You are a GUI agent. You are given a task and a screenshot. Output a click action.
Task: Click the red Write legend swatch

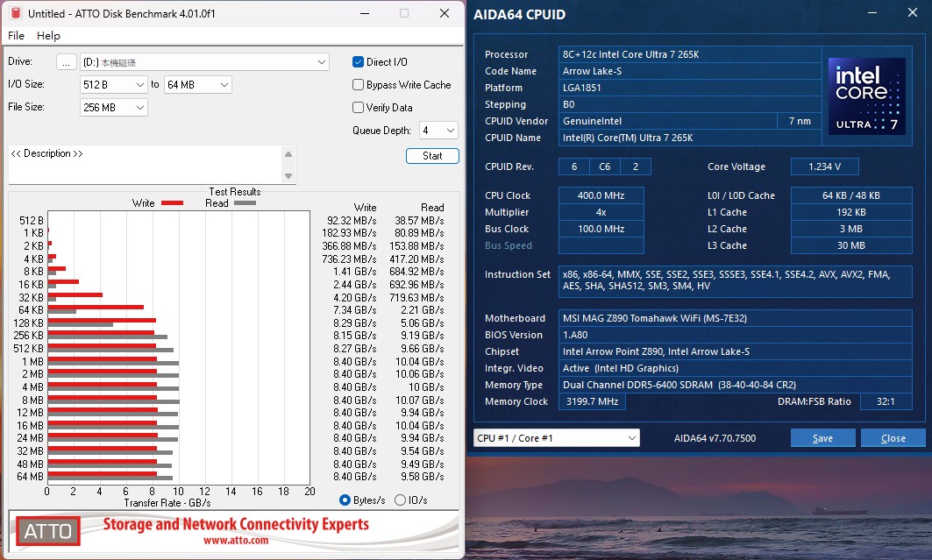(173, 203)
